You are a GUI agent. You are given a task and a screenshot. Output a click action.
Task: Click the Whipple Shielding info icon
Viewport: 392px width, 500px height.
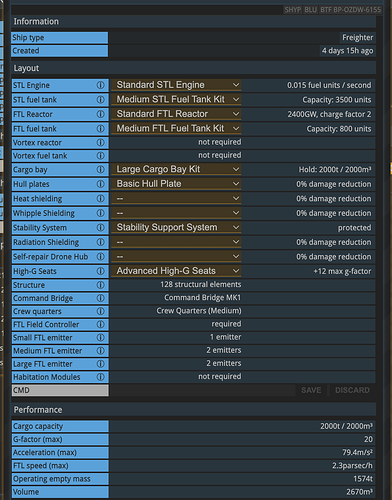pyautogui.click(x=100, y=213)
